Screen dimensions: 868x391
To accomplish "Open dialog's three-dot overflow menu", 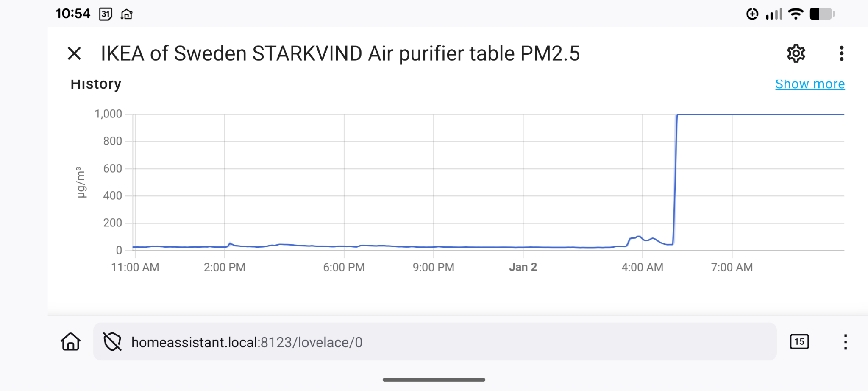I will (x=841, y=53).
